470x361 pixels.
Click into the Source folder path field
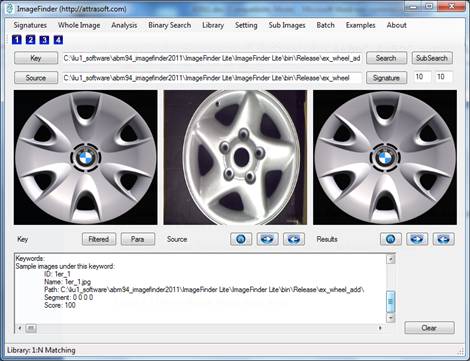[212, 78]
